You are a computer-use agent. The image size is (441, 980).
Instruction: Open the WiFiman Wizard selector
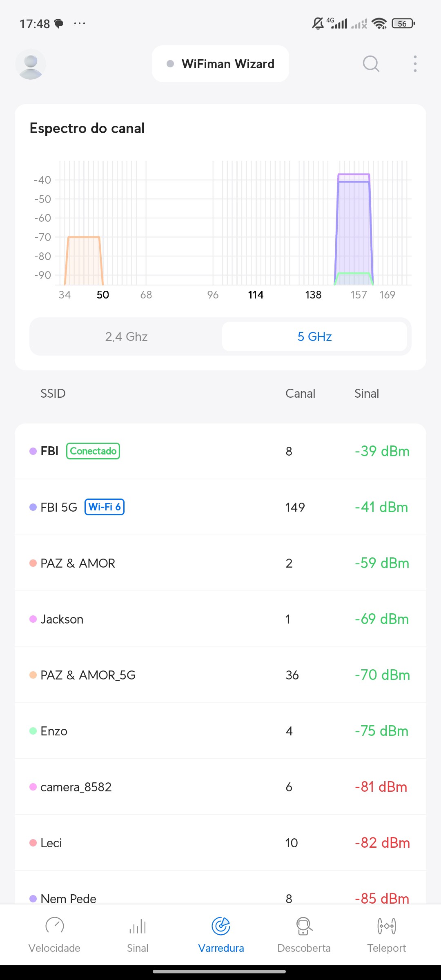tap(220, 64)
